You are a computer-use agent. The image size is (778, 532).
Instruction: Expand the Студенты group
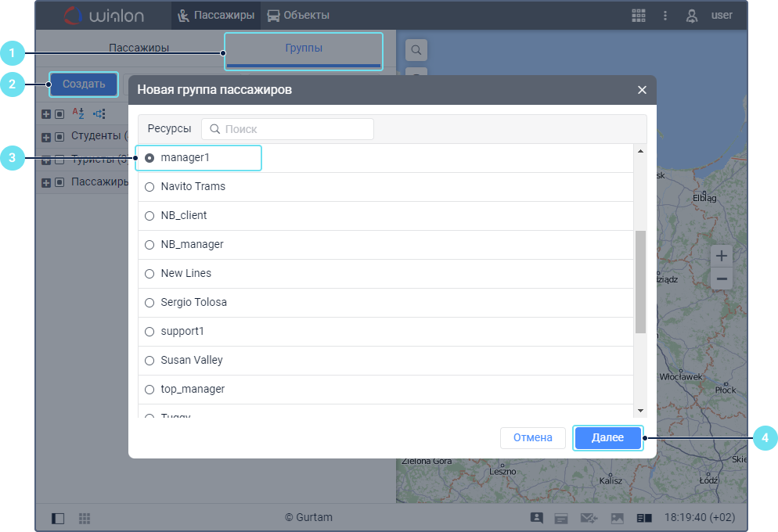[46, 137]
